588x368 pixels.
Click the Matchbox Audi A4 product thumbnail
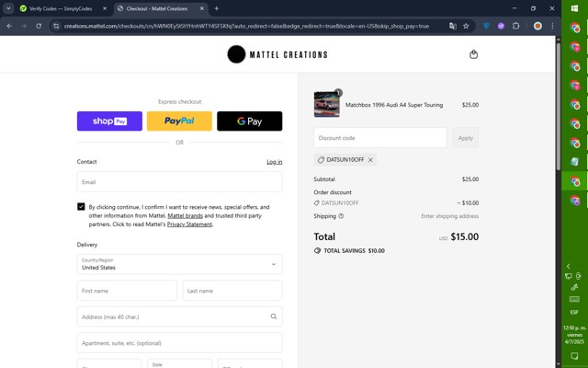(x=327, y=104)
